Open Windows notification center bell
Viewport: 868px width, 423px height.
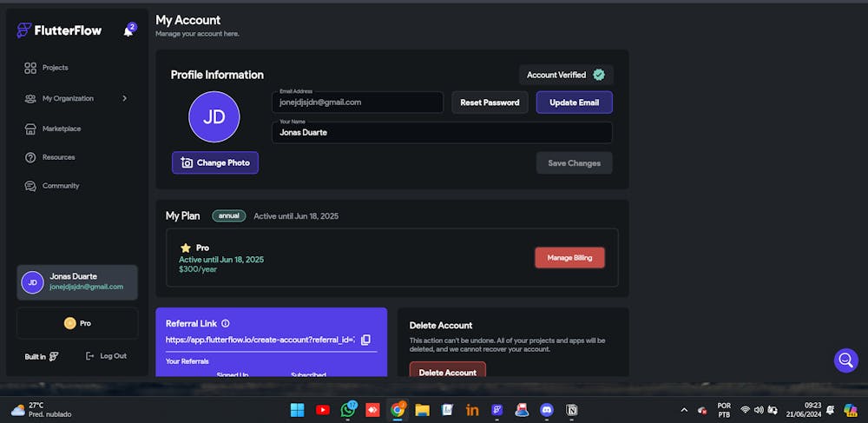[831, 410]
